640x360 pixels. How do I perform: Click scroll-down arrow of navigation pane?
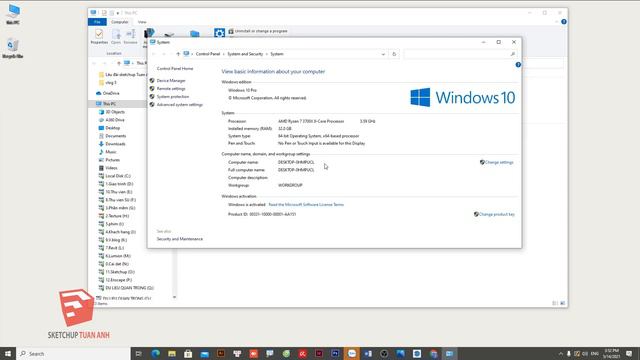pyautogui.click(x=174, y=297)
